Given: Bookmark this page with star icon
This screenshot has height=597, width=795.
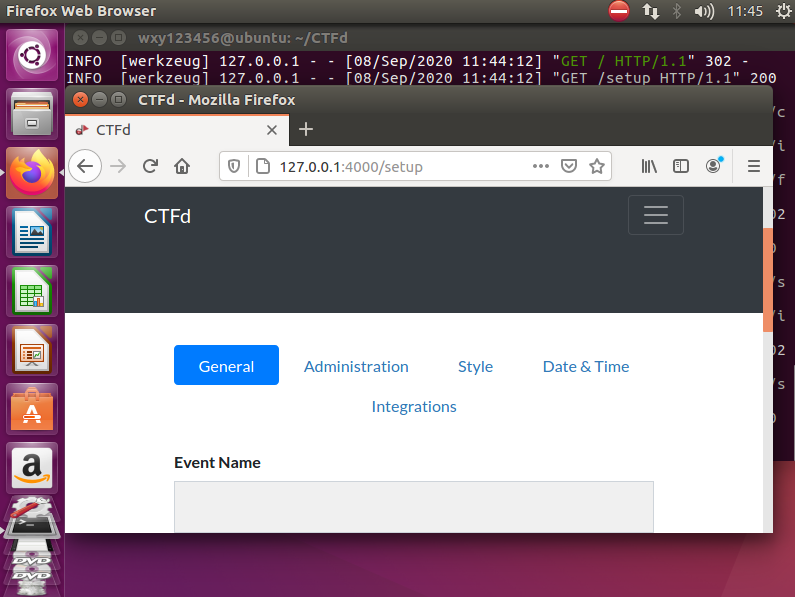Looking at the screenshot, I should pyautogui.click(x=597, y=166).
